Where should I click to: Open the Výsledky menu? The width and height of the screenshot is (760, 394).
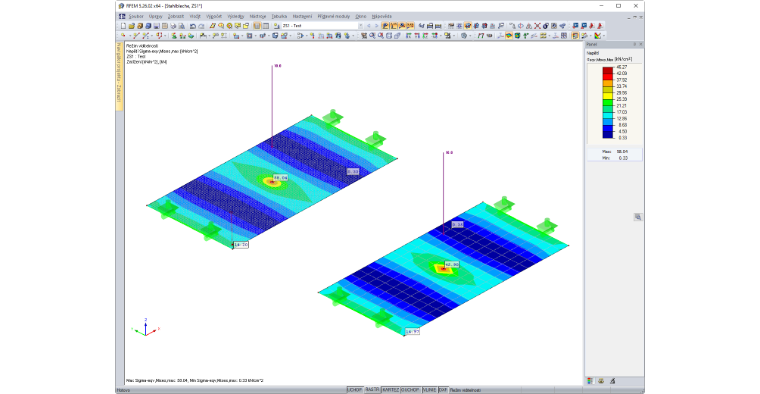click(236, 16)
